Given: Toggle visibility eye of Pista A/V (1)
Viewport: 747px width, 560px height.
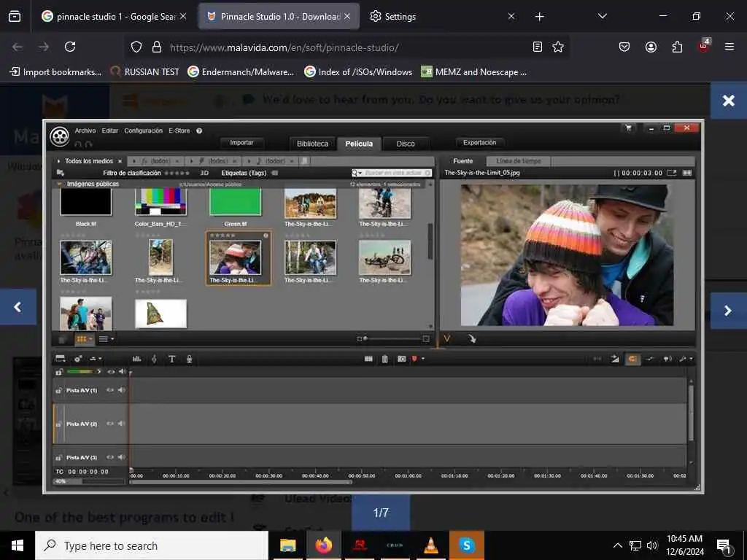Looking at the screenshot, I should (x=110, y=390).
